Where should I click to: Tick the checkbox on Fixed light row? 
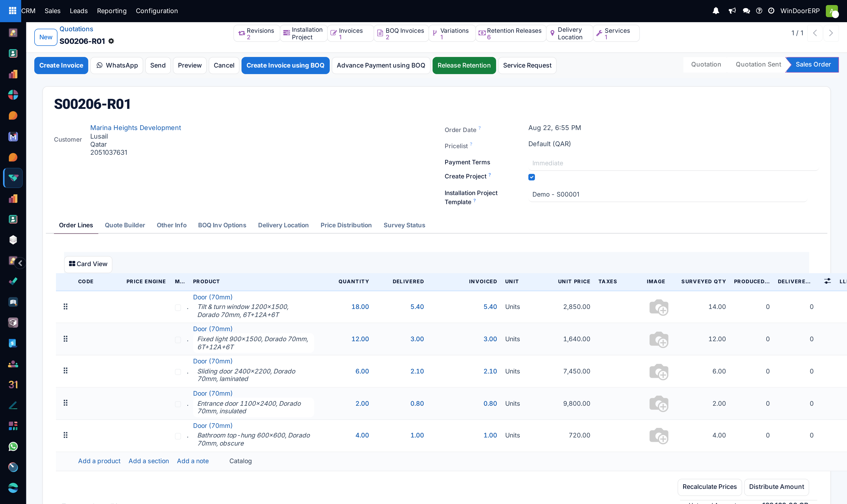[x=178, y=340]
